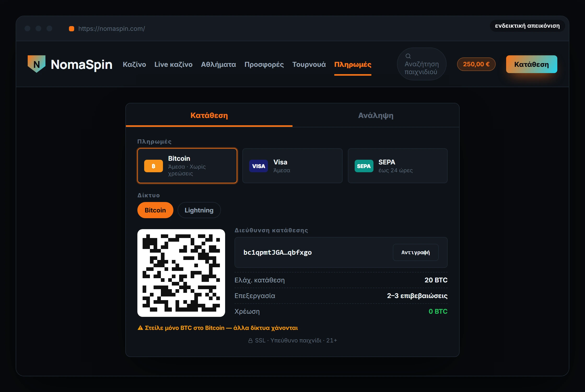585x392 pixels.
Task: Click the VISA logo icon
Action: point(259,166)
